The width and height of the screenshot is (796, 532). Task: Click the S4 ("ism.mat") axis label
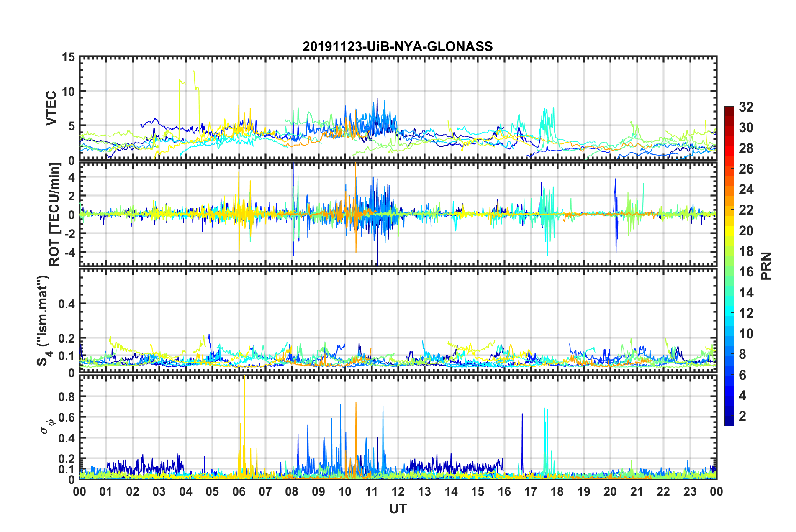[x=44, y=320]
